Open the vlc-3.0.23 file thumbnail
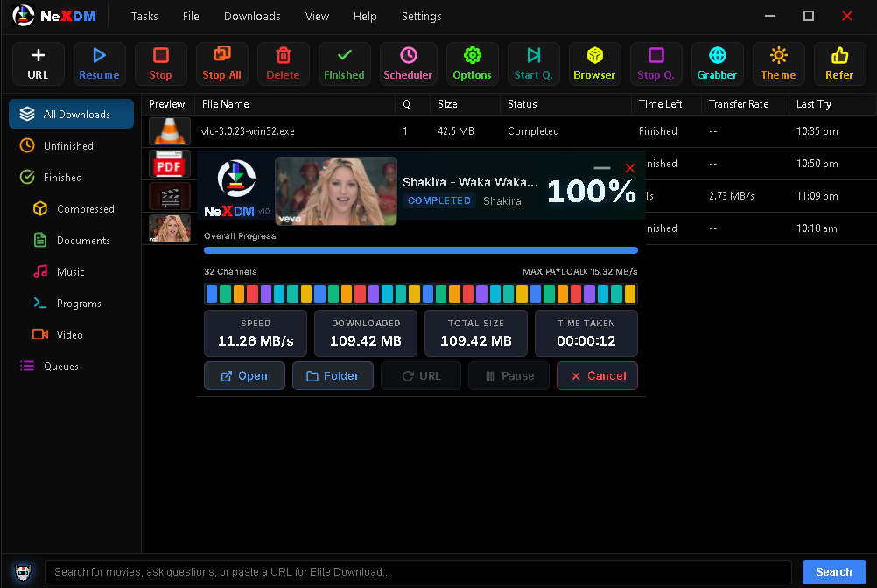Image resolution: width=877 pixels, height=588 pixels. 169,130
